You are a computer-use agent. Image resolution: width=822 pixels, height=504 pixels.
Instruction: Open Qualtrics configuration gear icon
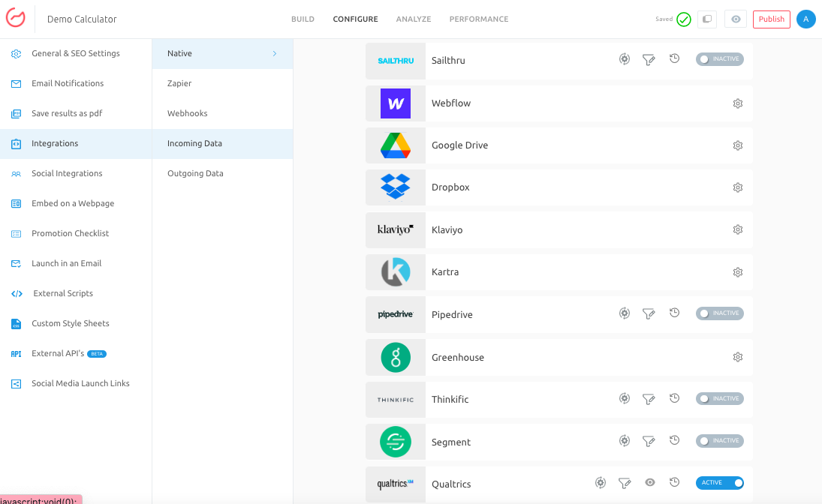tap(601, 482)
